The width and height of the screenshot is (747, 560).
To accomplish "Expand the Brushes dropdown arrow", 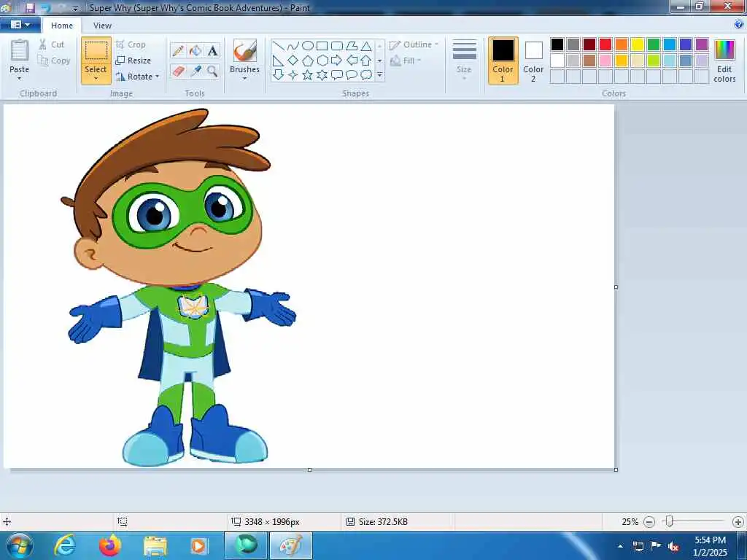I will [245, 79].
